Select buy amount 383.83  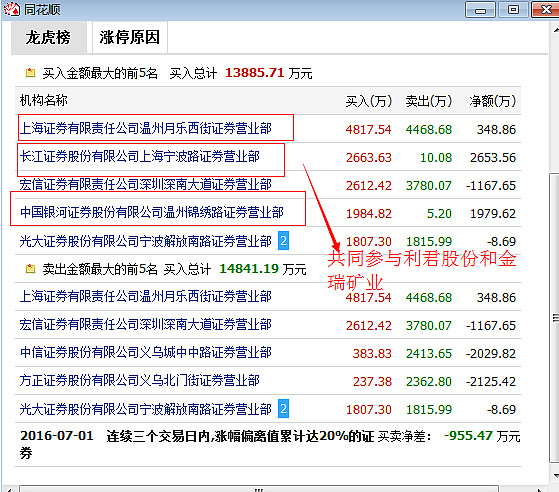(x=372, y=353)
